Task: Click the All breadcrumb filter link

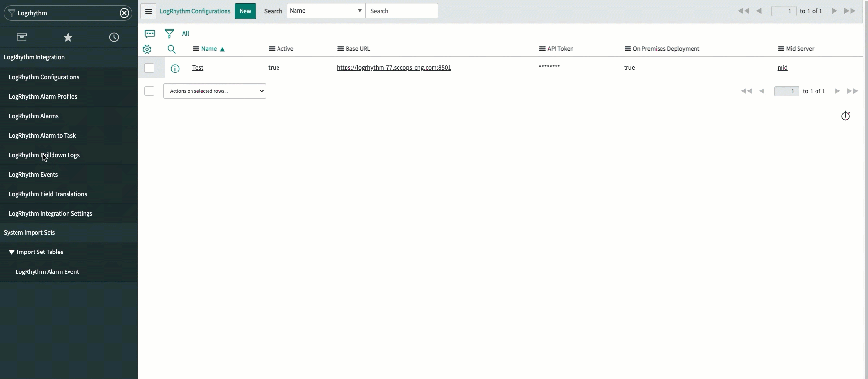Action: pyautogui.click(x=186, y=34)
